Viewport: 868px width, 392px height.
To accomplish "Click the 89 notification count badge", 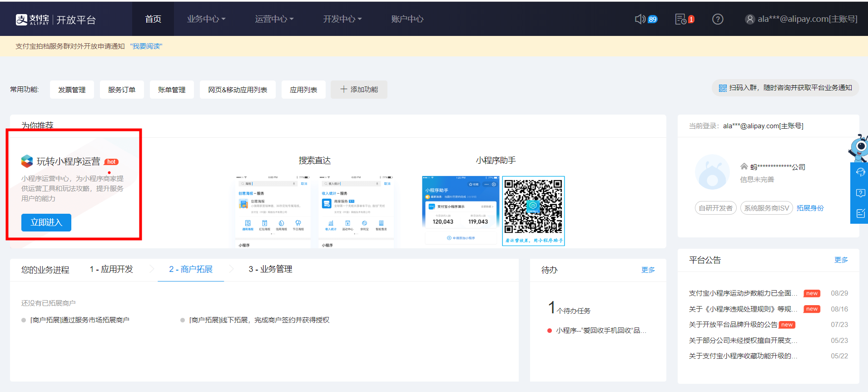I will tap(652, 20).
